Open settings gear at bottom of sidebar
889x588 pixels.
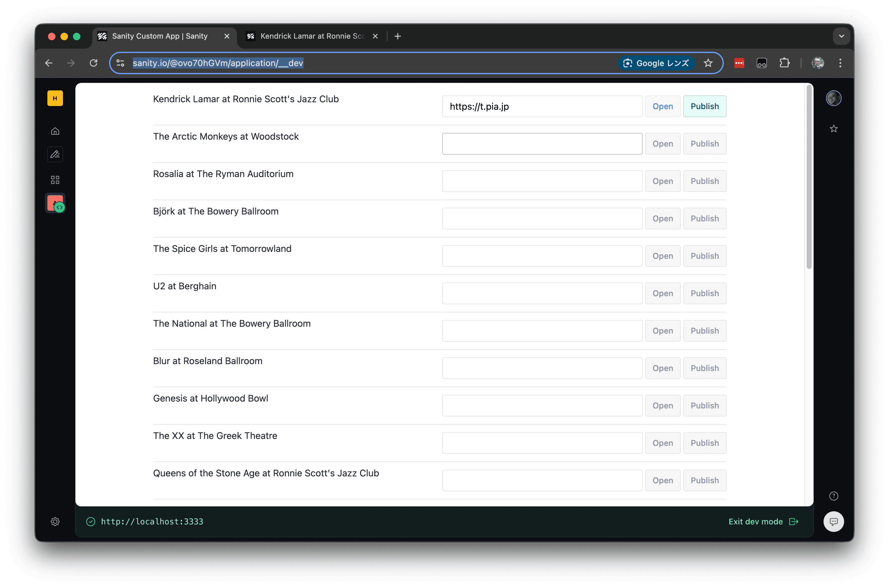coord(55,521)
